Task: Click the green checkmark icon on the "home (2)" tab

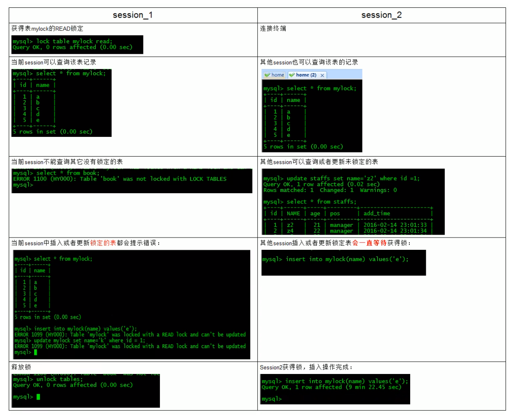Action: tap(292, 75)
